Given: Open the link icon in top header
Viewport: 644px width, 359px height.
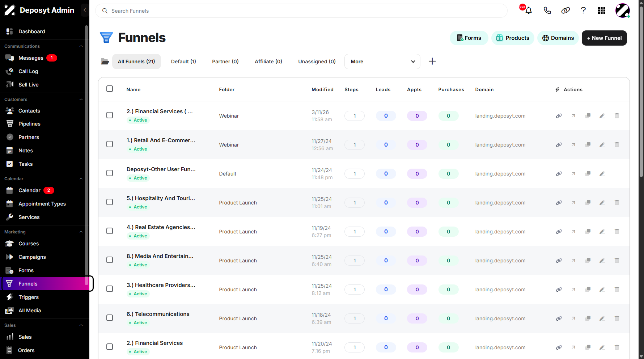Looking at the screenshot, I should 565,10.
